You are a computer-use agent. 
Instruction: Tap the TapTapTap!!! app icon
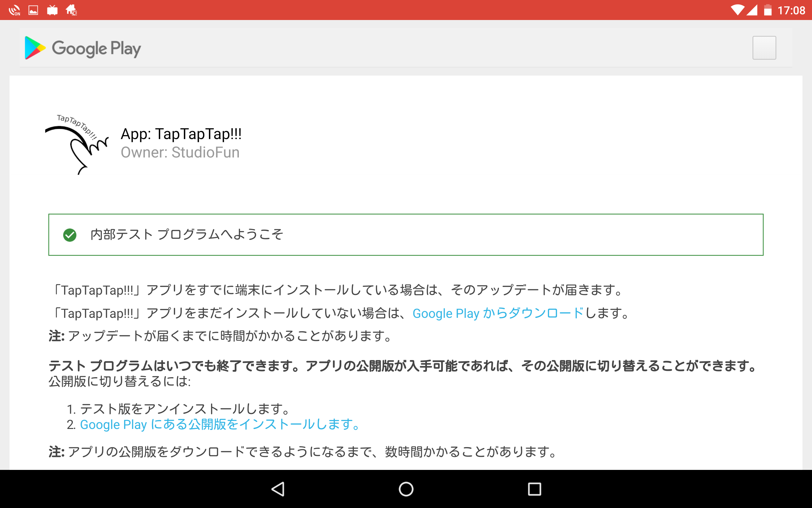[77, 144]
